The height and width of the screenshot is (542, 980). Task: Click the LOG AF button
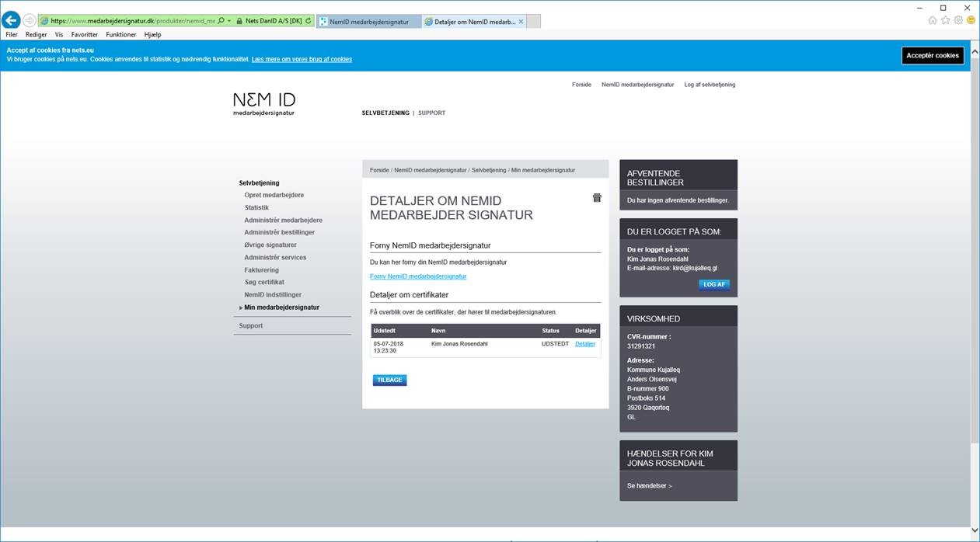(714, 285)
